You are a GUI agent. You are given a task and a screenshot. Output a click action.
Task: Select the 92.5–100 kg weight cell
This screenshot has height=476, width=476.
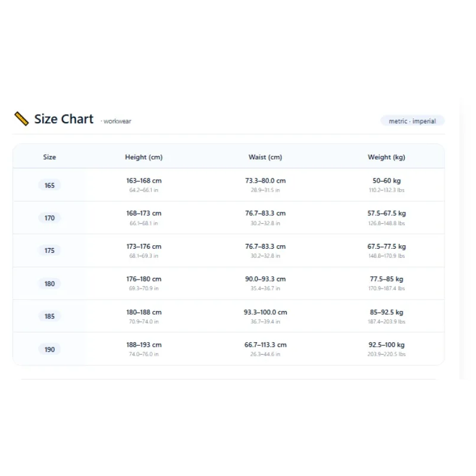[386, 349]
